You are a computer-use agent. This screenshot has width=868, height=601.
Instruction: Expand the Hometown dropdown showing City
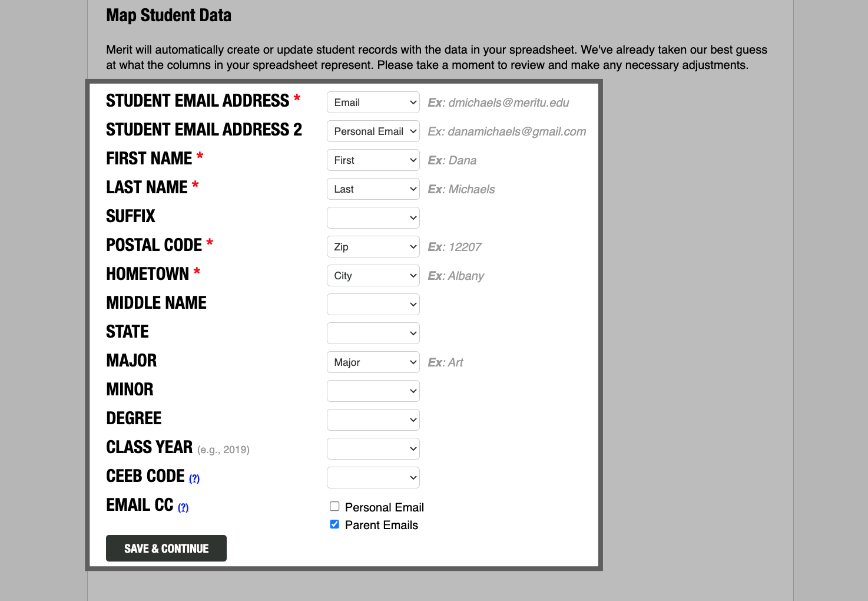(373, 276)
